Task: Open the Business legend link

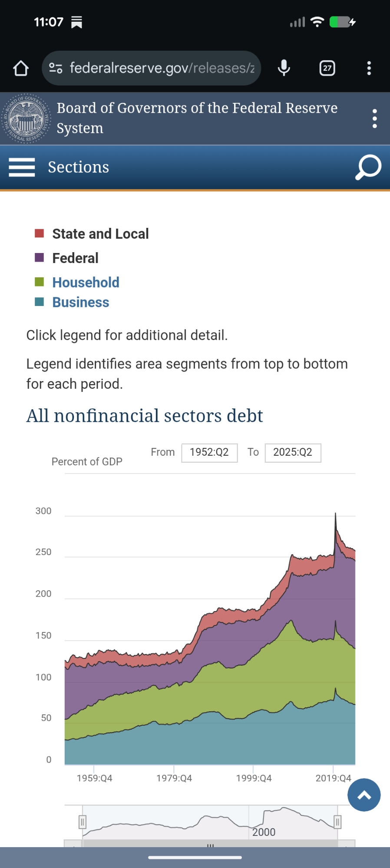Action: [81, 302]
